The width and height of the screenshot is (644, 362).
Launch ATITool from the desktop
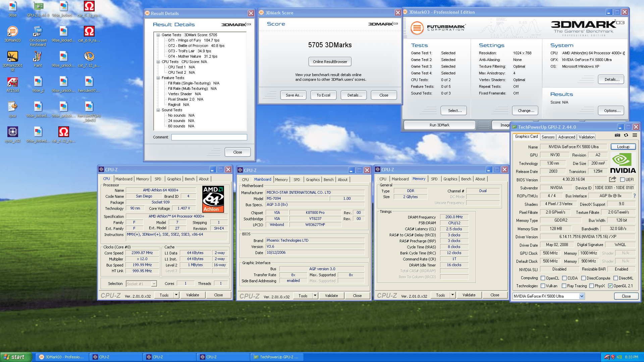[x=13, y=84]
